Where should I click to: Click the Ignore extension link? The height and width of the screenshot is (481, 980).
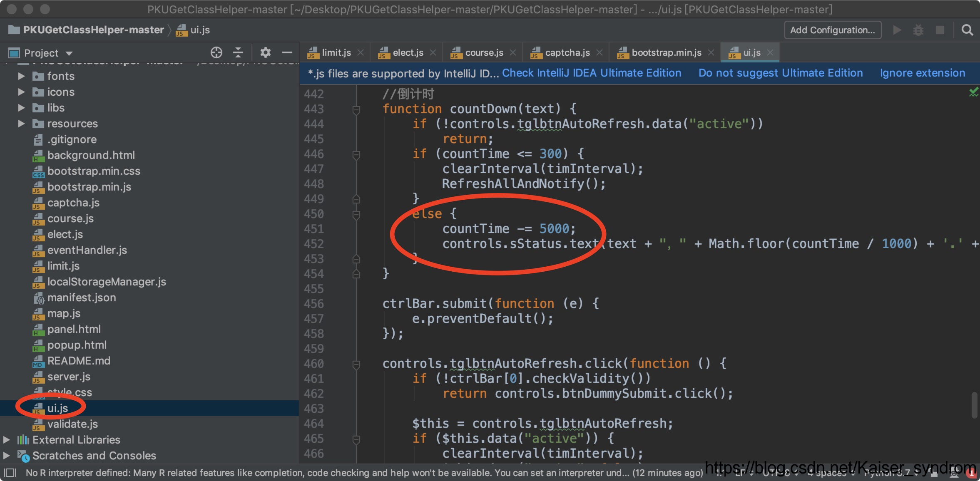tap(922, 73)
